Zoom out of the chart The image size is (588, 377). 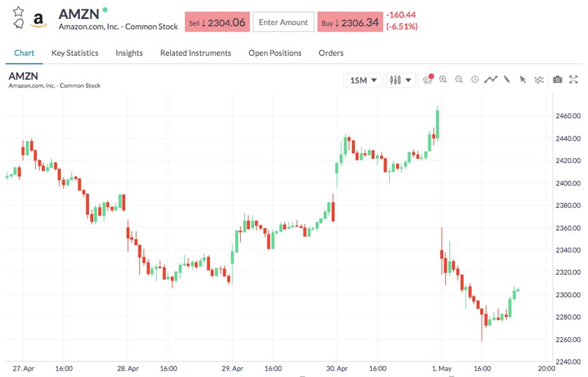click(x=459, y=80)
